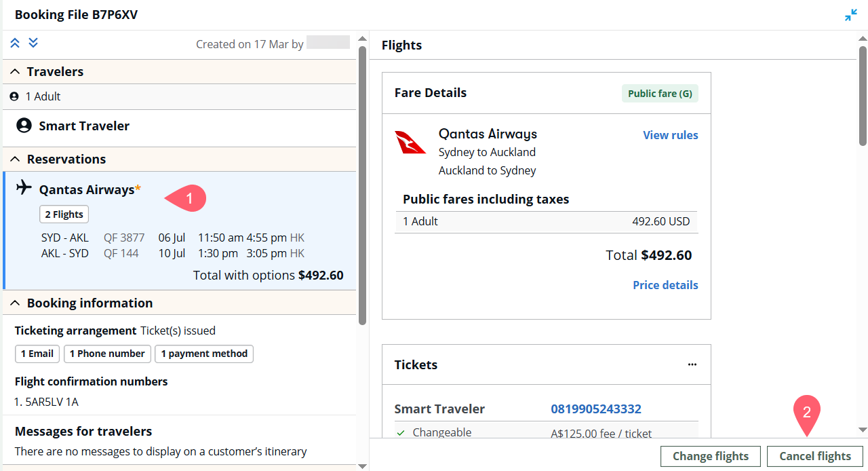Click the 1 payment method chip

tap(204, 354)
